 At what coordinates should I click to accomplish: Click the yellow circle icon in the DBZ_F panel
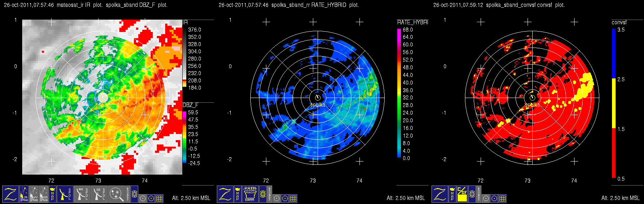tap(151, 198)
